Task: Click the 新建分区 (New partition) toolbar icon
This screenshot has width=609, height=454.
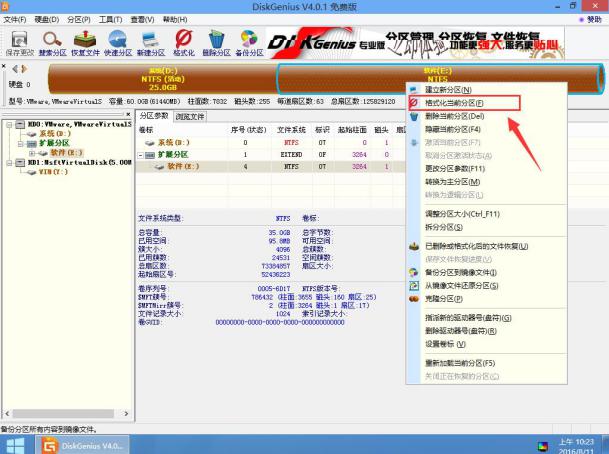Action: click(x=151, y=43)
